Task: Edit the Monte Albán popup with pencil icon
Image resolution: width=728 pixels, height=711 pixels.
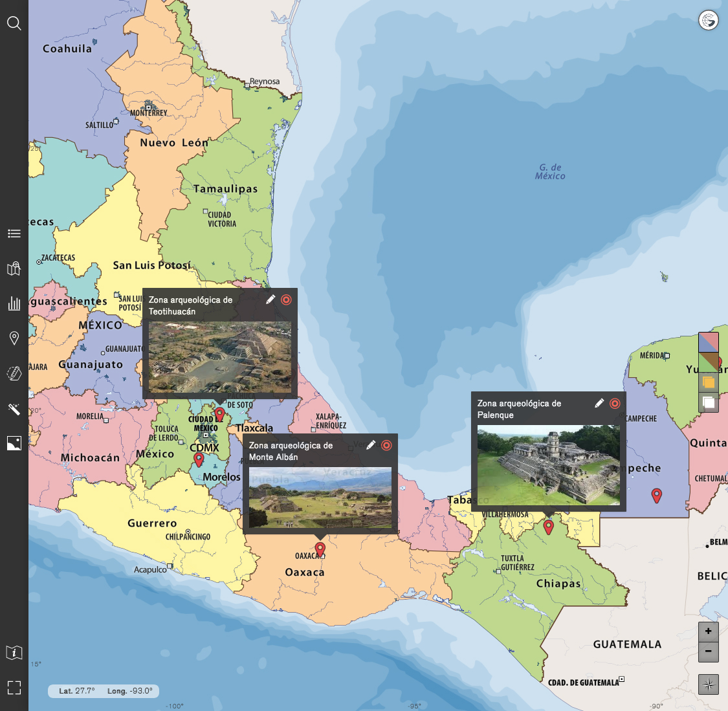Action: [371, 446]
